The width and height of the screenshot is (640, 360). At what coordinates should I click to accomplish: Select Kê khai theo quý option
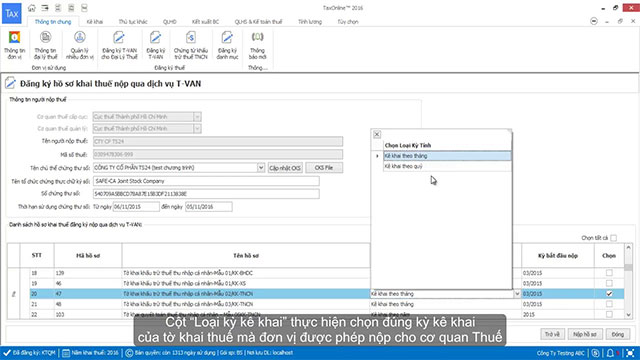(x=447, y=167)
